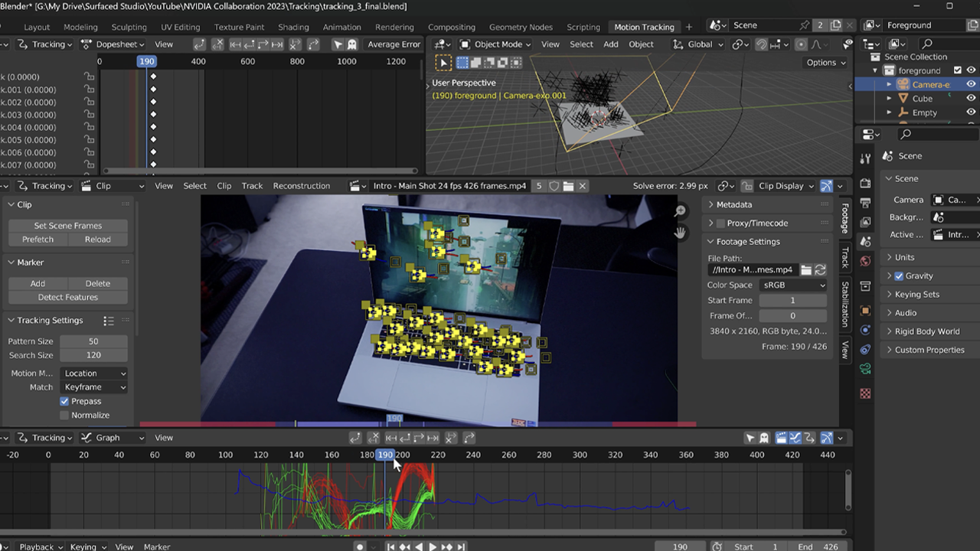980x551 pixels.
Task: Click the marker Delete button
Action: coord(97,283)
